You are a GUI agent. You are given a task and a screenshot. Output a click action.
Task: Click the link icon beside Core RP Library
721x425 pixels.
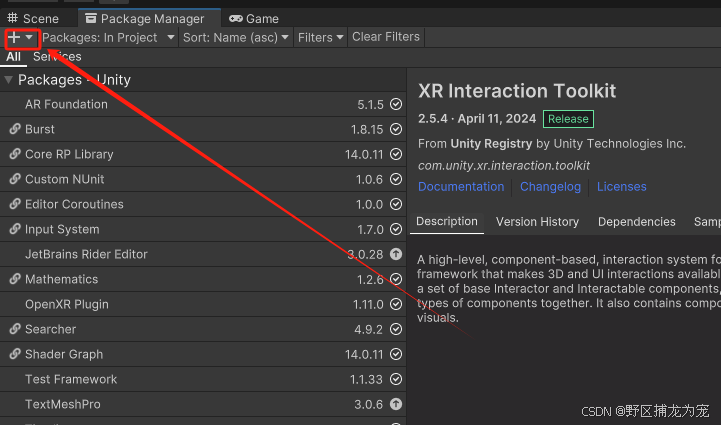[x=15, y=154]
